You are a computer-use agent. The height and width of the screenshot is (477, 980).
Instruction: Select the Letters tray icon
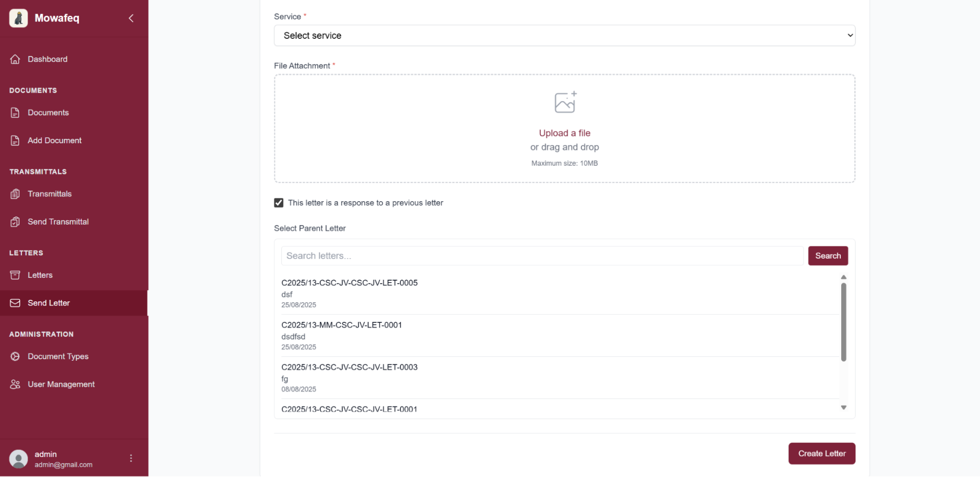15,275
